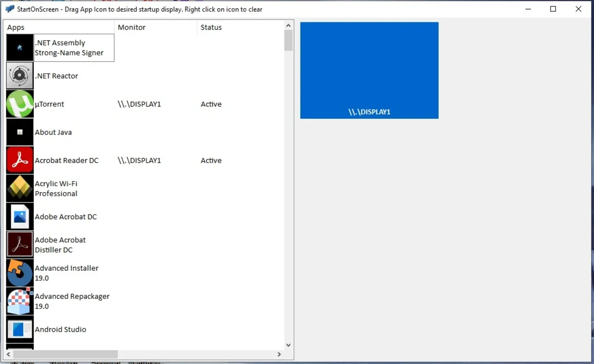594x364 pixels.
Task: Select the .NET Assembly Strong-Name Signer icon
Action: coord(20,48)
